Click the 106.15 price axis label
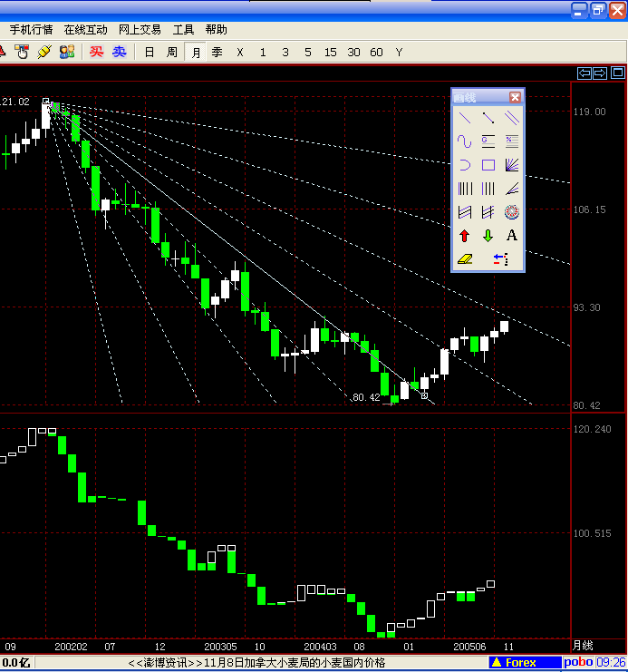The width and height of the screenshot is (628, 672). coord(589,209)
